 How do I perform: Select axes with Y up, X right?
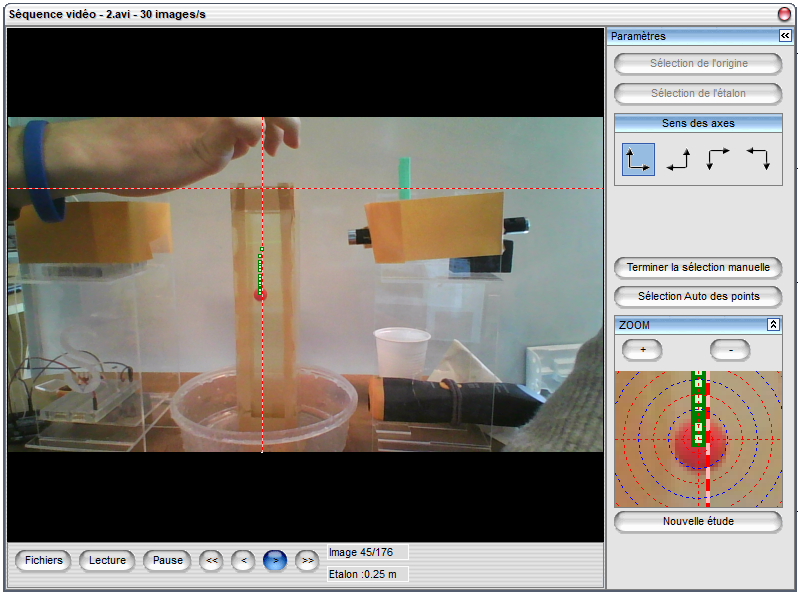pyautogui.click(x=638, y=159)
